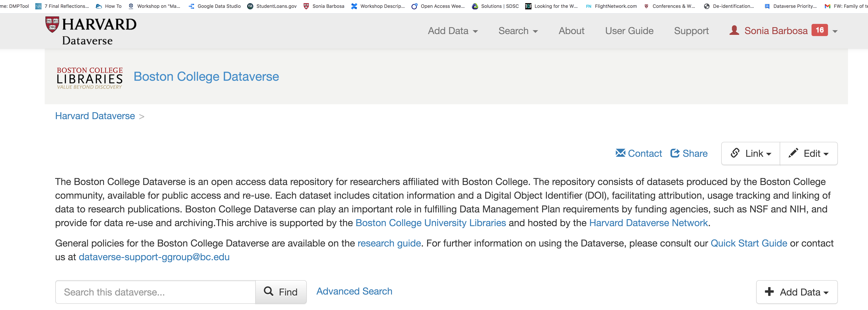868x310 pixels.
Task: Open the FlightNetwork.com bookmark
Action: coord(611,6)
